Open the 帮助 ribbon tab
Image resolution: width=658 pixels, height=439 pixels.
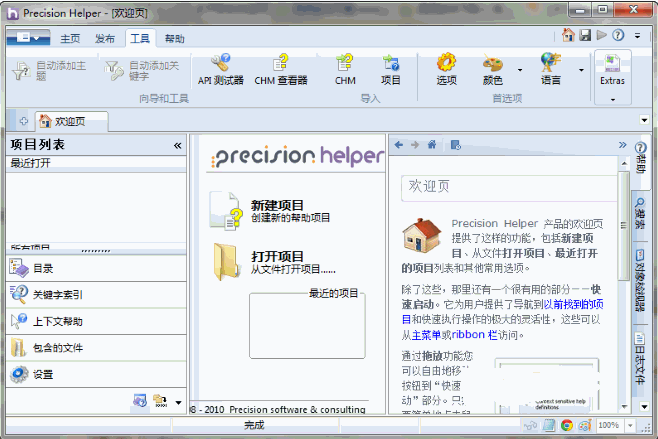pyautogui.click(x=175, y=39)
